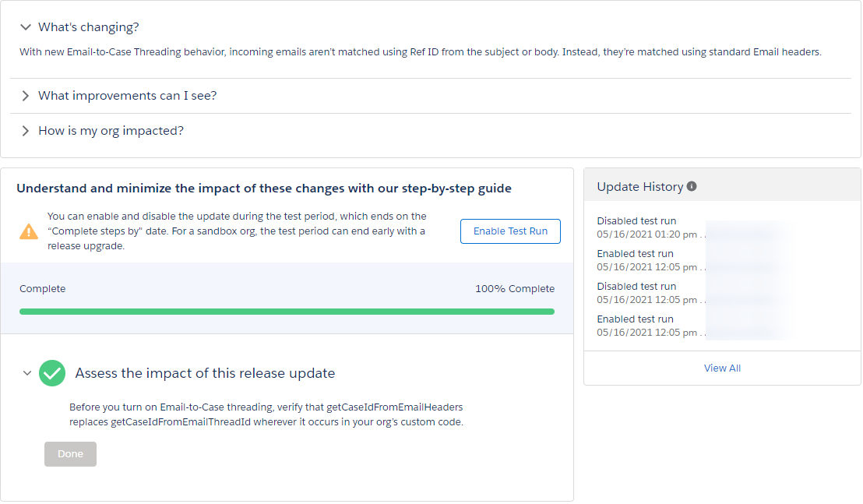Open the View All history link
Viewport: 863px width, 504px height.
coord(722,368)
